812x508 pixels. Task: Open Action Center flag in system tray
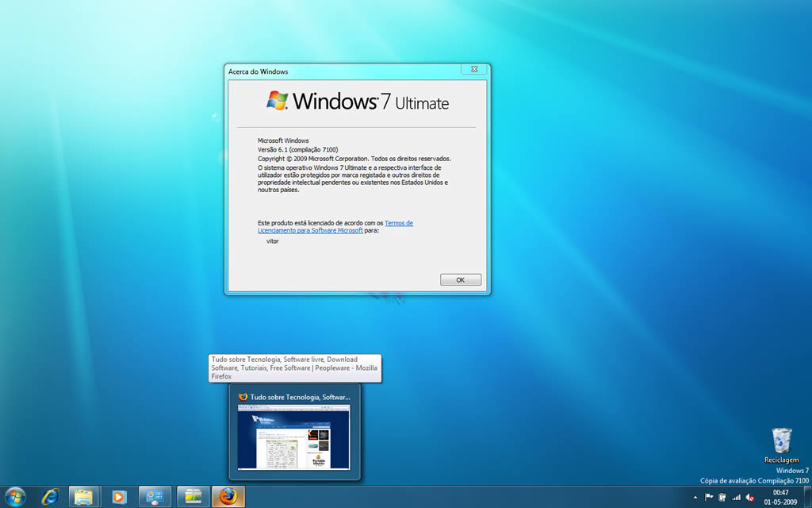point(709,498)
